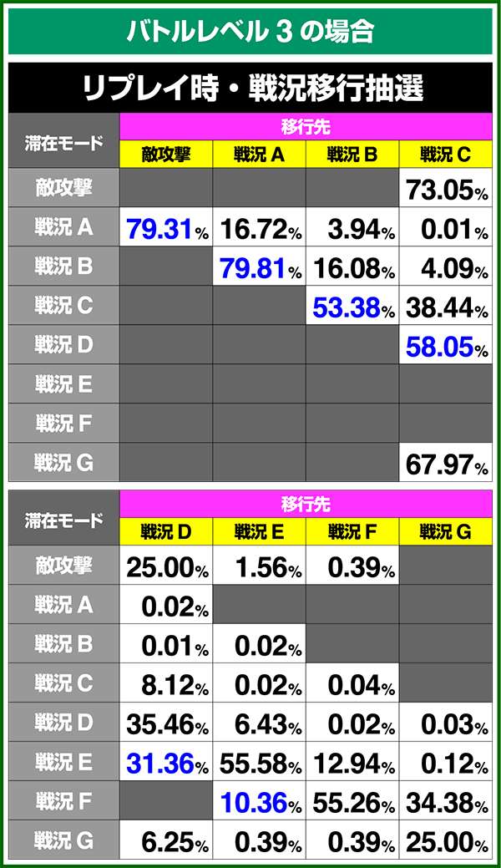Select the yellow 戦況 C column header

pyautogui.click(x=446, y=155)
